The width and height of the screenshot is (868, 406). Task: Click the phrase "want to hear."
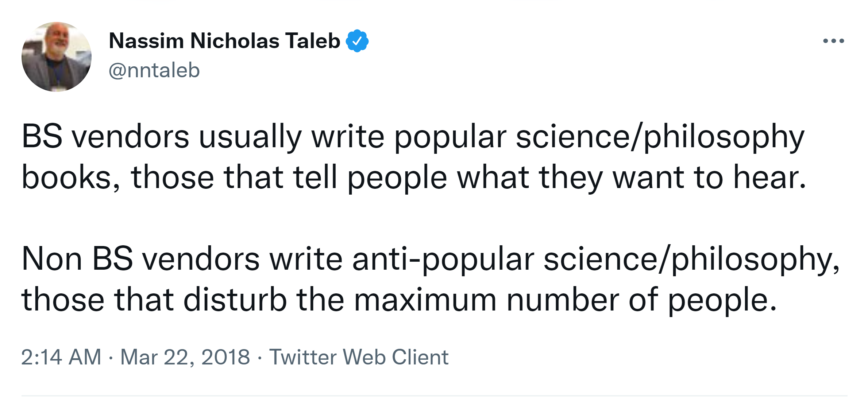709,177
